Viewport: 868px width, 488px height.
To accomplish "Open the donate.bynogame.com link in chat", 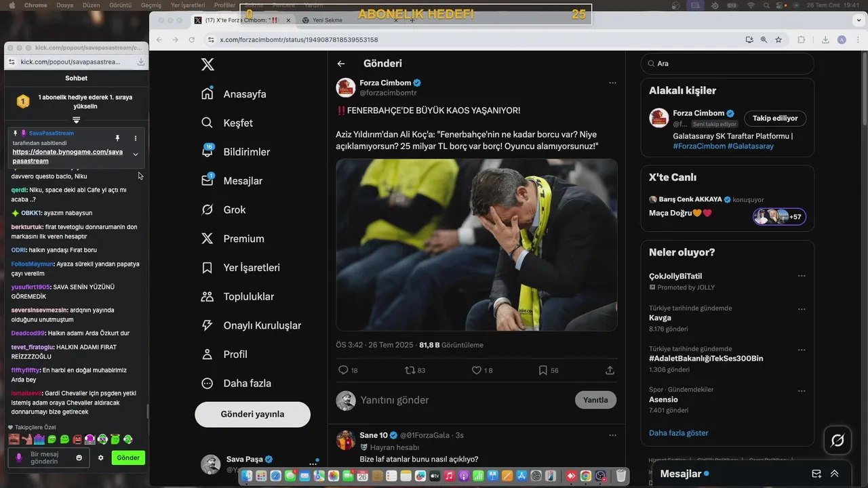I will [68, 157].
